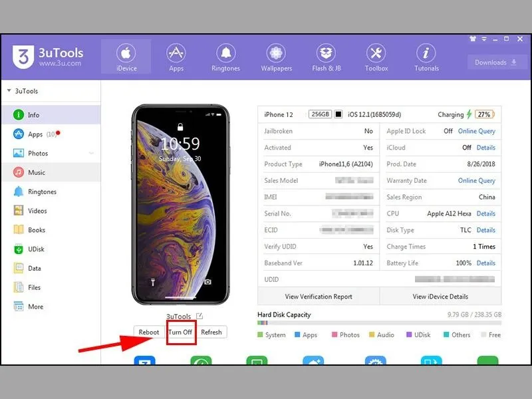The height and width of the screenshot is (399, 532).
Task: Click the skin shirt icon in the title bar
Action: click(473, 39)
